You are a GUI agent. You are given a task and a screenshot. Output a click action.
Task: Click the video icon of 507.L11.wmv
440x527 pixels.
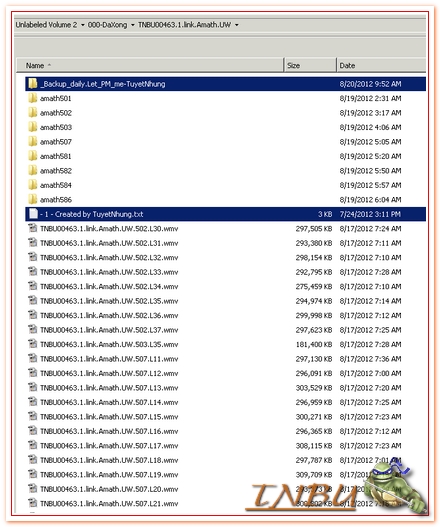(x=33, y=358)
